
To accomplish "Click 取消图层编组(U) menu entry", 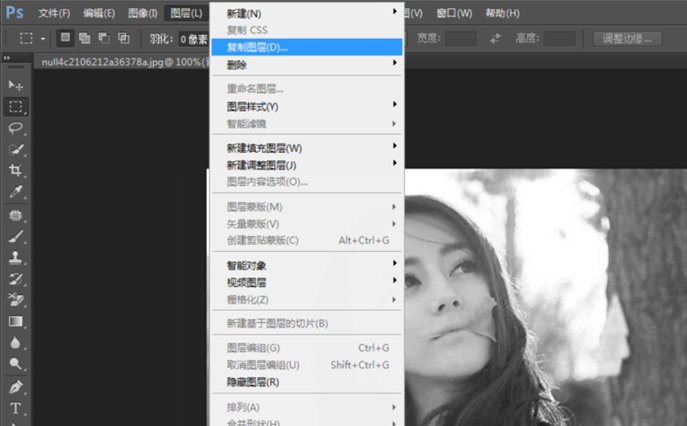I will [307, 365].
